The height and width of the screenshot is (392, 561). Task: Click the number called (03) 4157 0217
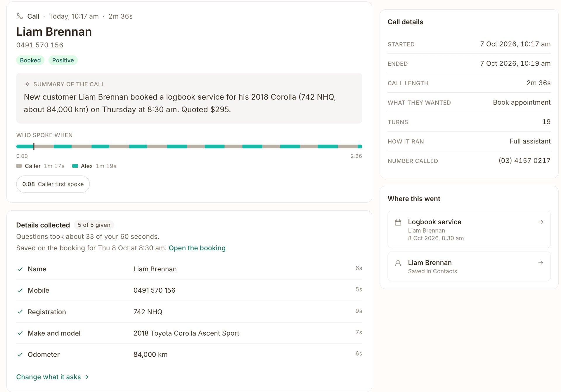point(524,161)
